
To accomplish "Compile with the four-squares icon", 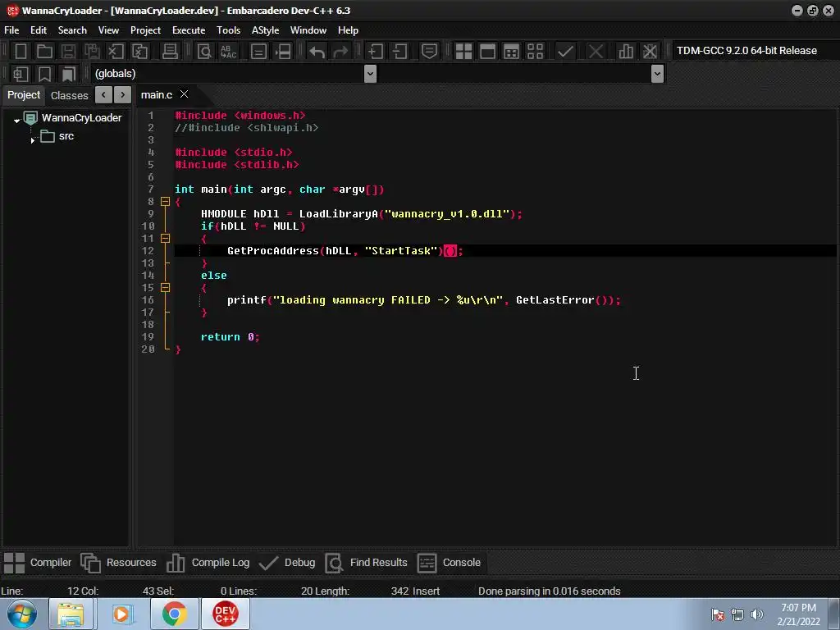I will click(463, 52).
